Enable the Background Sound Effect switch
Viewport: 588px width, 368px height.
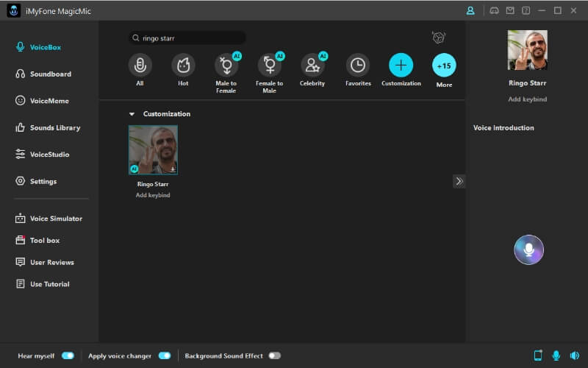[274, 355]
